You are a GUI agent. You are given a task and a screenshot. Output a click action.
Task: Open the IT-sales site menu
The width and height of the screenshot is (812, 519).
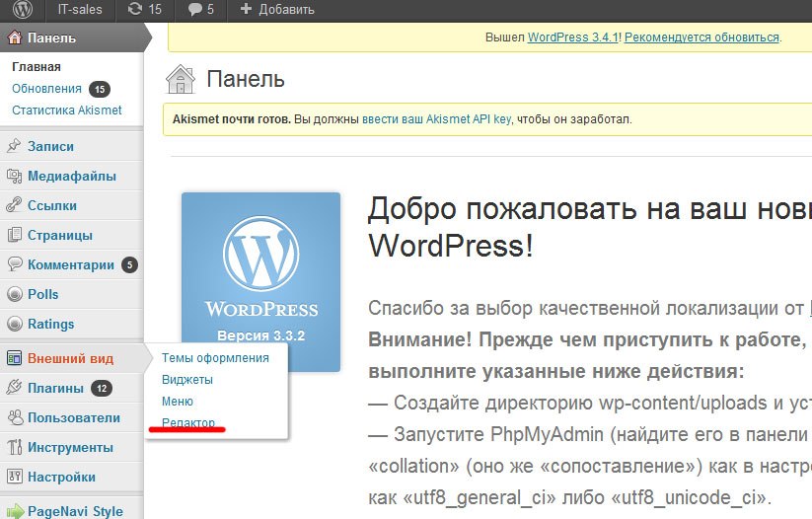click(x=80, y=9)
